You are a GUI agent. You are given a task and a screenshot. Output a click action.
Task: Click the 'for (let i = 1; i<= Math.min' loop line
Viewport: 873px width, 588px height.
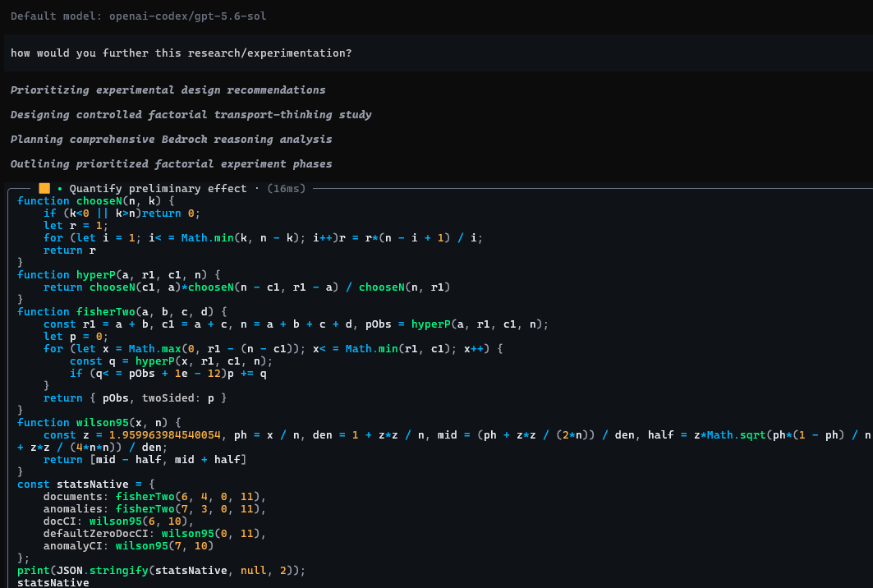tap(264, 238)
